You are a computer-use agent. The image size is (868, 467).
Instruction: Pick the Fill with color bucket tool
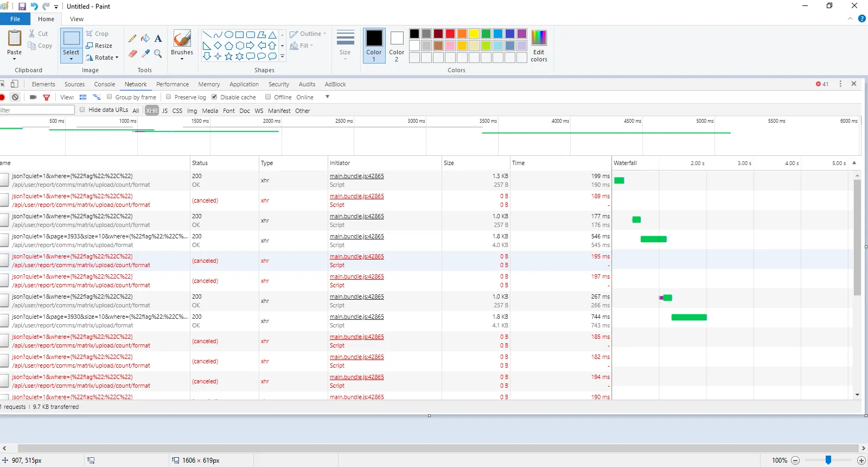145,39
